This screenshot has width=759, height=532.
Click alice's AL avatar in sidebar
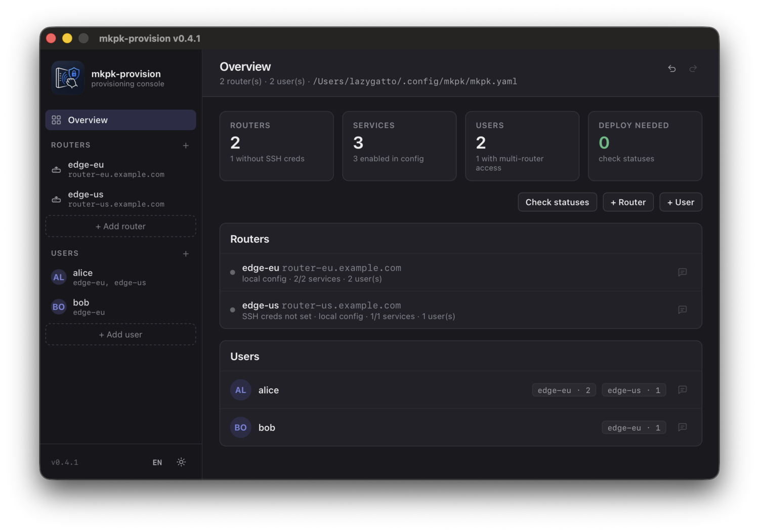pyautogui.click(x=59, y=277)
